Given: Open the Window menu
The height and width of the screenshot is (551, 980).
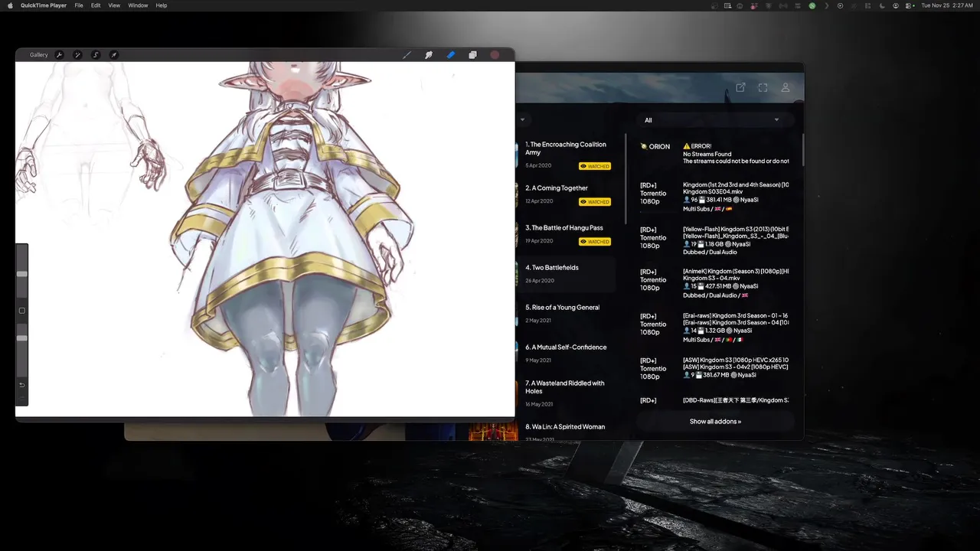Looking at the screenshot, I should (x=138, y=5).
